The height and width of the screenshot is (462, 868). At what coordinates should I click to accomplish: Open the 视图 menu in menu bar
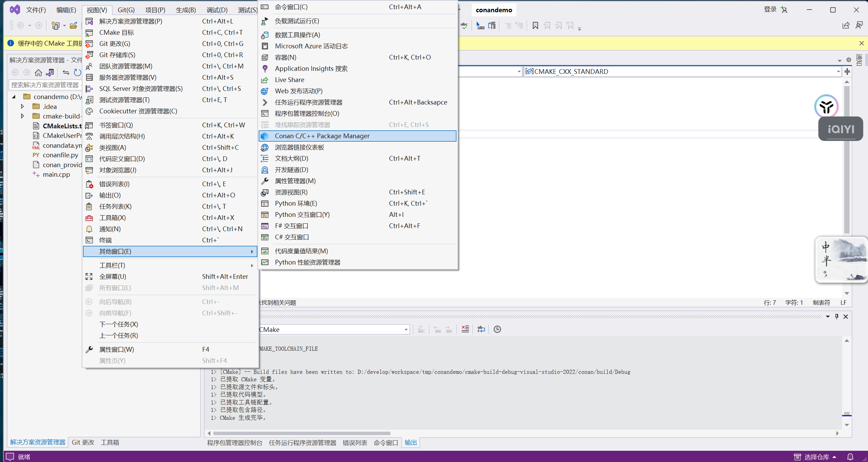97,10
